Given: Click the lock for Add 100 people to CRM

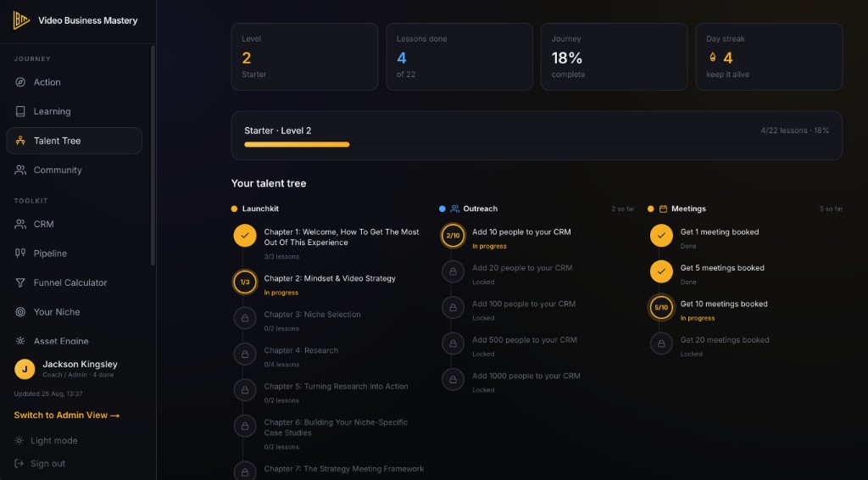Looking at the screenshot, I should [x=453, y=308].
